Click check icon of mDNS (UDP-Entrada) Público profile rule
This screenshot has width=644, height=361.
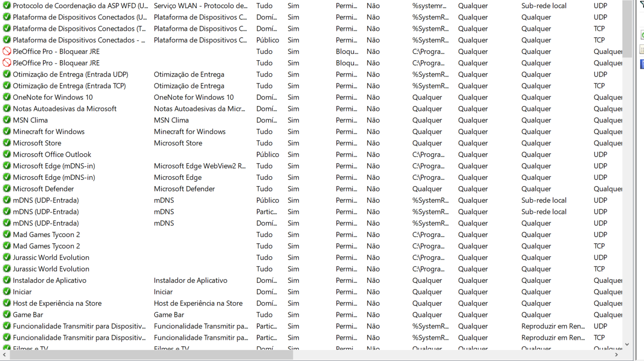click(x=7, y=201)
